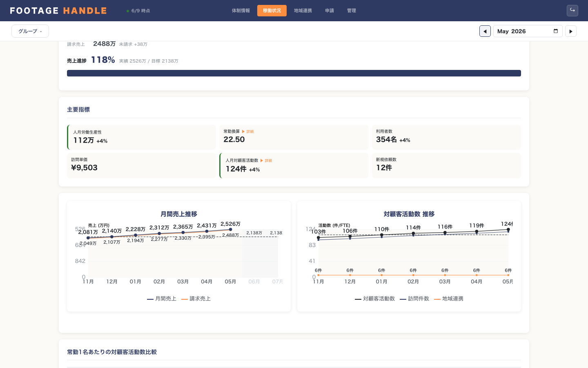
Task: Click the 2,526万 data point label
Action: point(231,224)
